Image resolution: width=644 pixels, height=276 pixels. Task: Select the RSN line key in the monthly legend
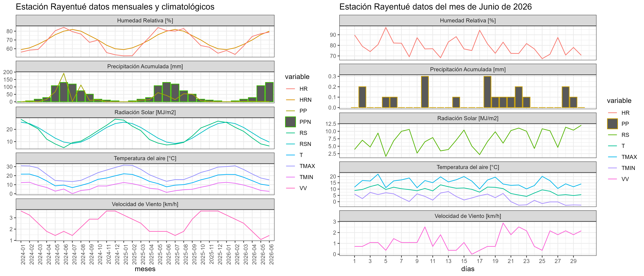click(290, 144)
